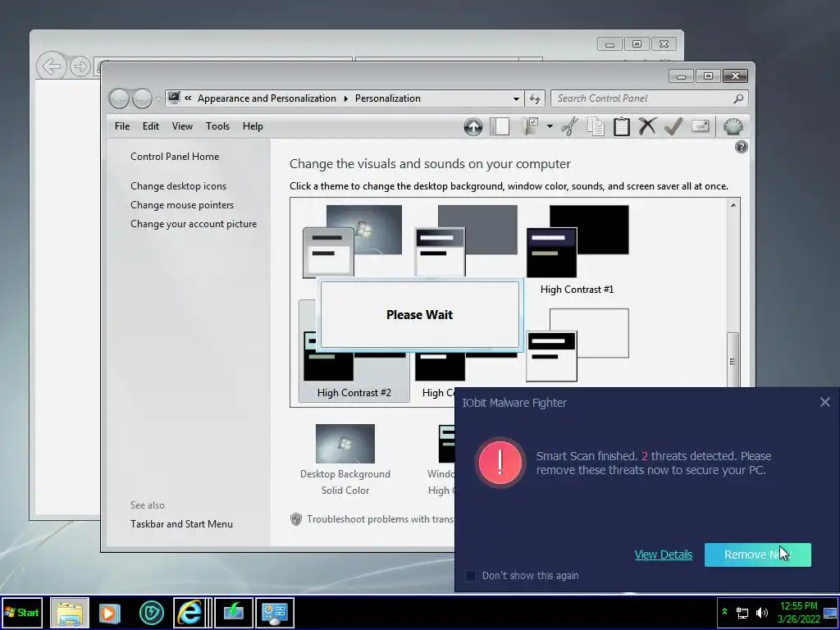Click Appearance and Personalization breadcrumb
Viewport: 840px width, 630px height.
(x=267, y=98)
